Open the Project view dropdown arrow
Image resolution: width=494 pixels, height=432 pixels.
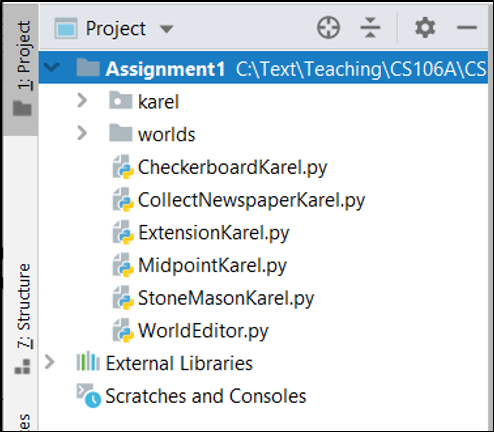point(166,29)
